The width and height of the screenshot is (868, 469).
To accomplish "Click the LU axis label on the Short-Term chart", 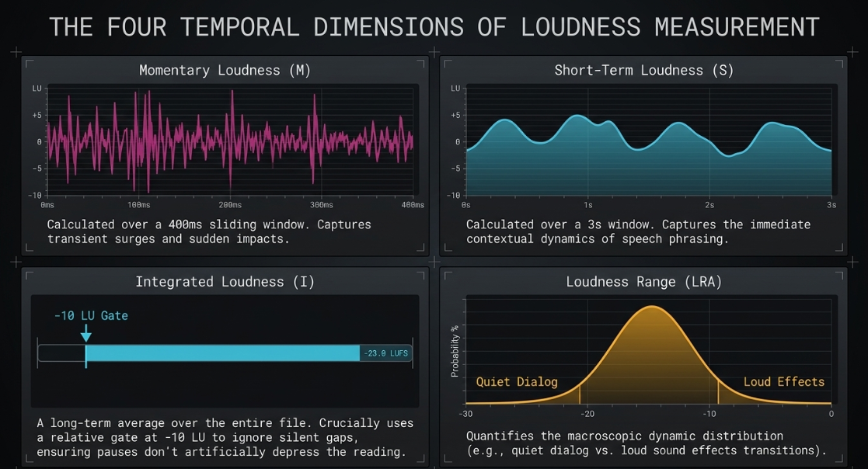I will click(x=455, y=89).
